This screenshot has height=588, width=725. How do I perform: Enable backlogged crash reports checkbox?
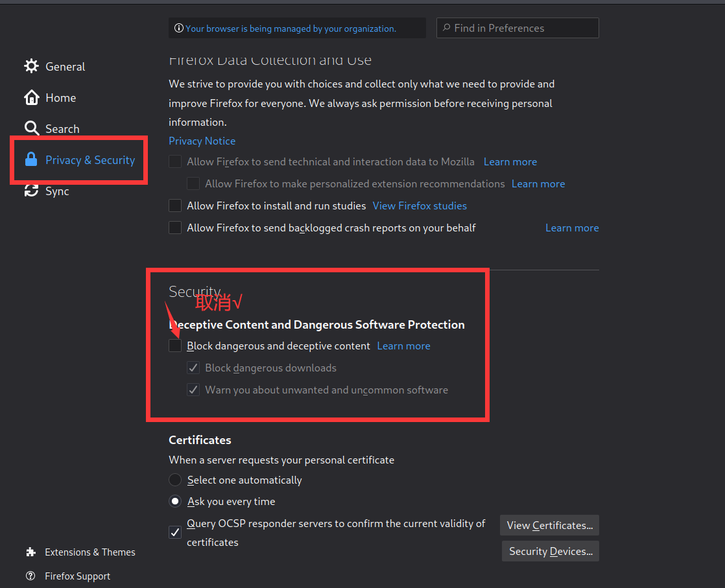point(175,228)
